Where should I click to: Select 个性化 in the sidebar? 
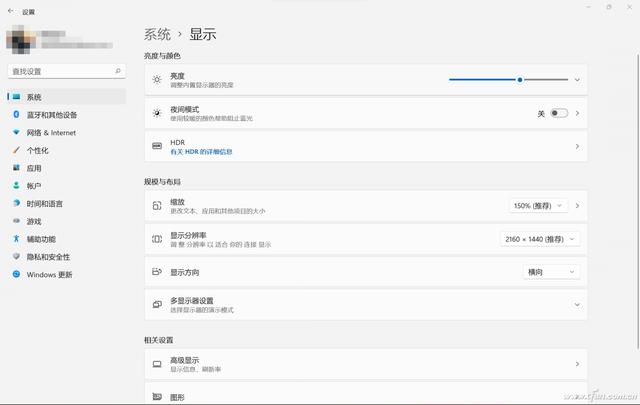pyautogui.click(x=67, y=150)
